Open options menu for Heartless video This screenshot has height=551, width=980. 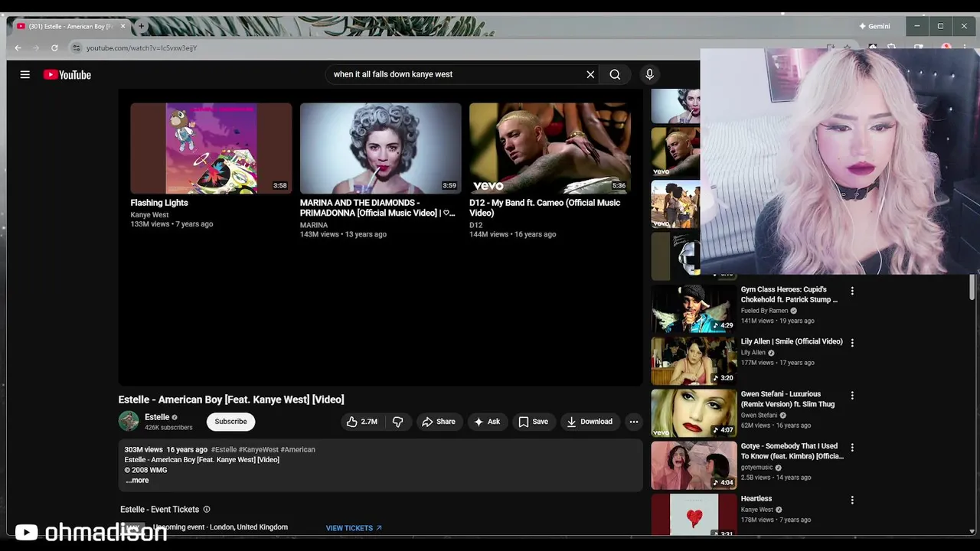[852, 500]
